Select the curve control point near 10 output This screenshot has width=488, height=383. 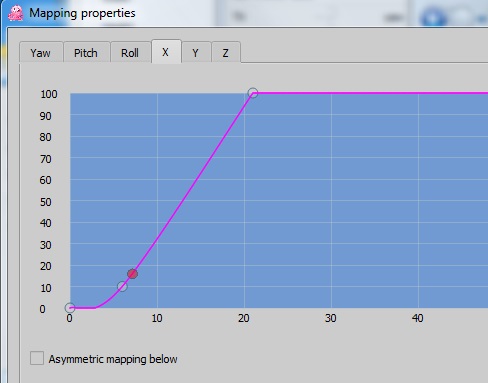122,286
